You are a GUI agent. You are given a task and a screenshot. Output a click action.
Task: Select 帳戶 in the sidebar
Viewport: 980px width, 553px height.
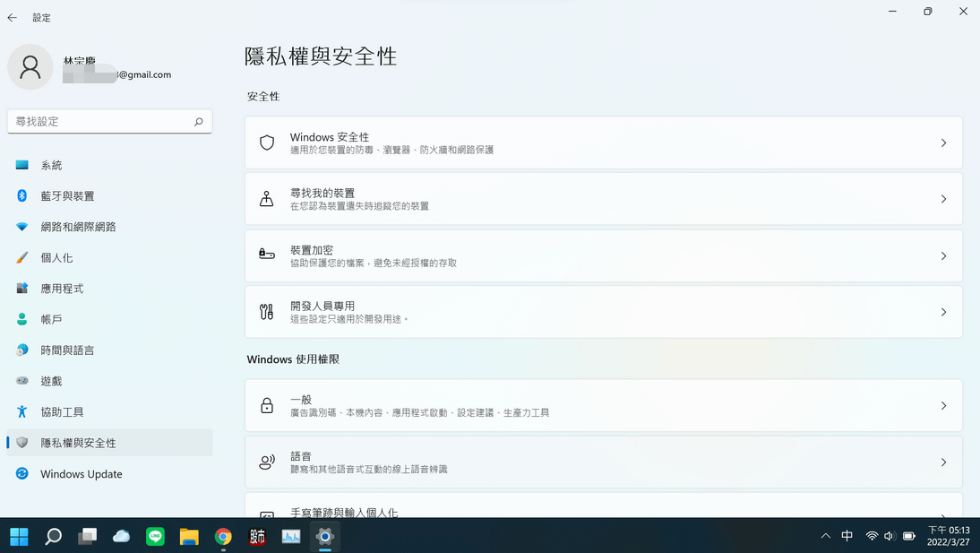[x=109, y=319]
